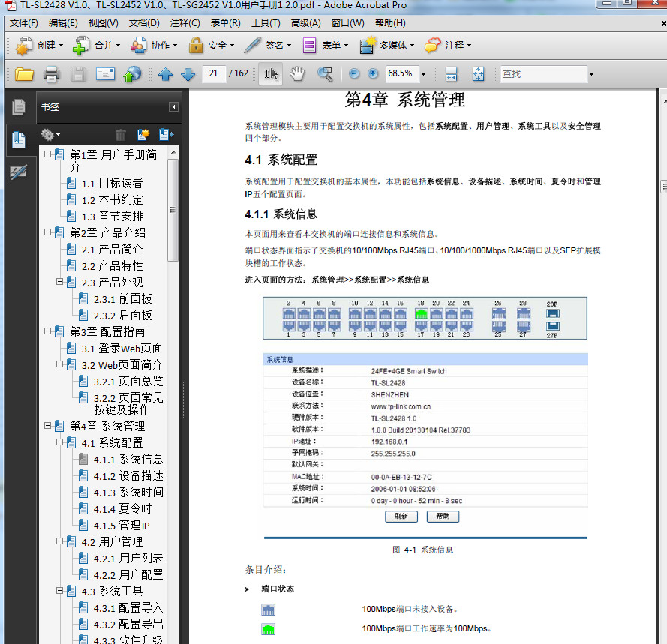Zoom in with the plus button

coord(373,74)
